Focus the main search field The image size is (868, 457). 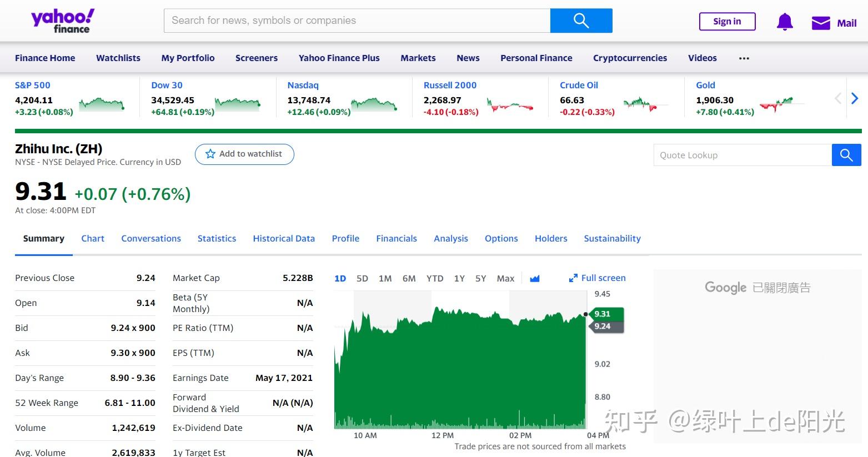tap(357, 21)
